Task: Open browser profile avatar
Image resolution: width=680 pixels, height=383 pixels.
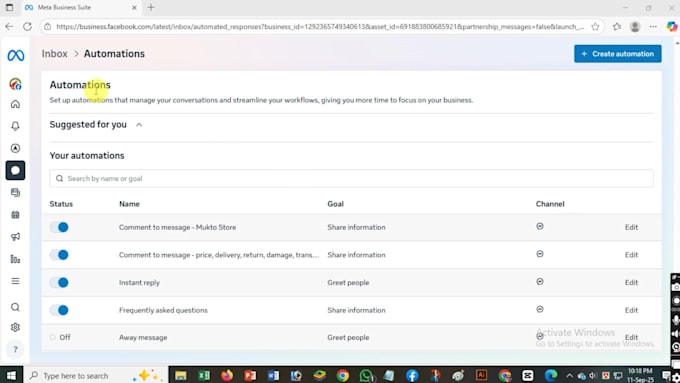Action: [x=635, y=26]
